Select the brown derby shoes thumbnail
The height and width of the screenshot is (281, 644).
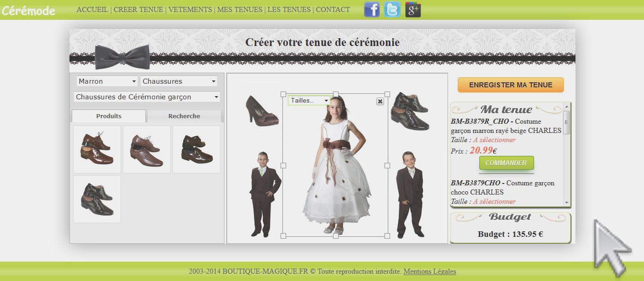pos(97,149)
